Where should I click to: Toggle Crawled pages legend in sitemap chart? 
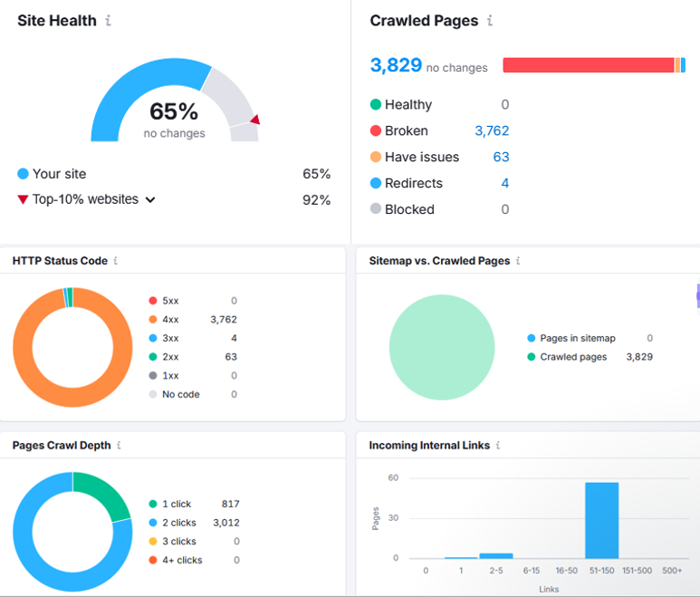572,357
